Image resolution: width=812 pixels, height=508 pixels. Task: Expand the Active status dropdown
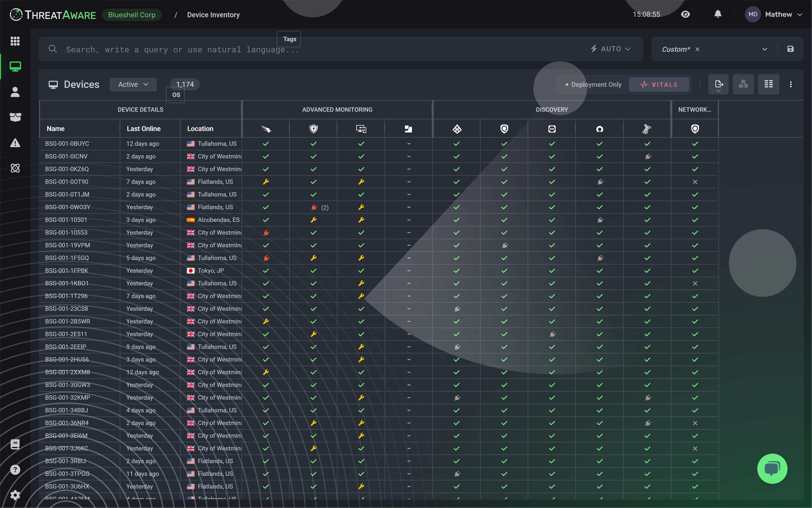(x=133, y=84)
